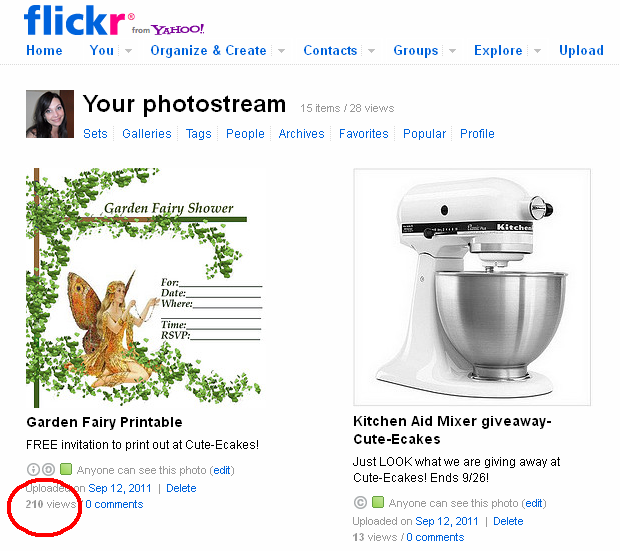Switch to the Galleries tab
This screenshot has height=551, width=620.
tap(147, 134)
